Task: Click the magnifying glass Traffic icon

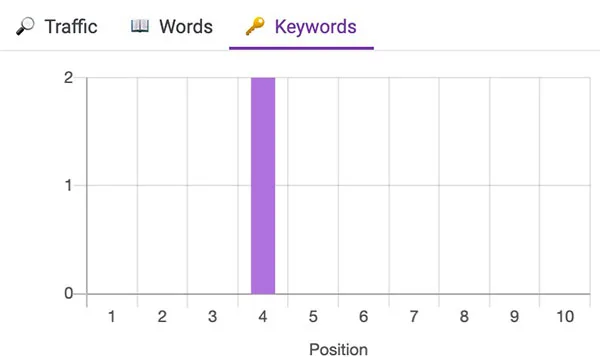Action: (x=25, y=26)
